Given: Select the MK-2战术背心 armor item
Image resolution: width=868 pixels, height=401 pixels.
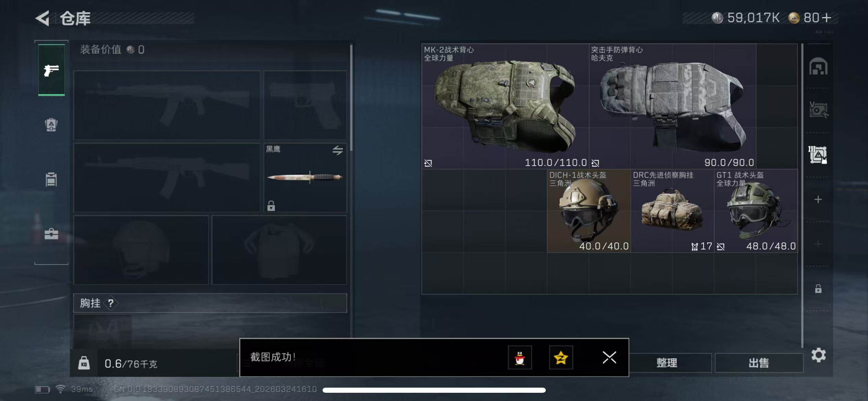Looking at the screenshot, I should coord(505,106).
